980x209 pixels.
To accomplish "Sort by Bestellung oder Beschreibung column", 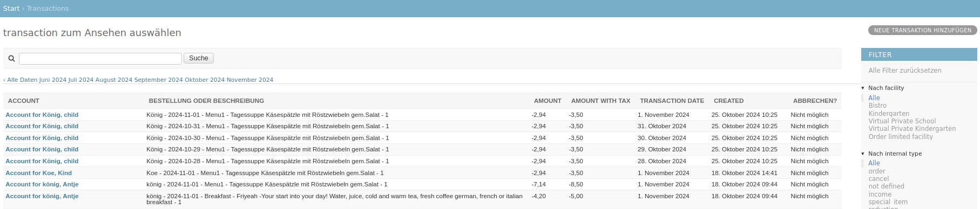I will [x=206, y=101].
